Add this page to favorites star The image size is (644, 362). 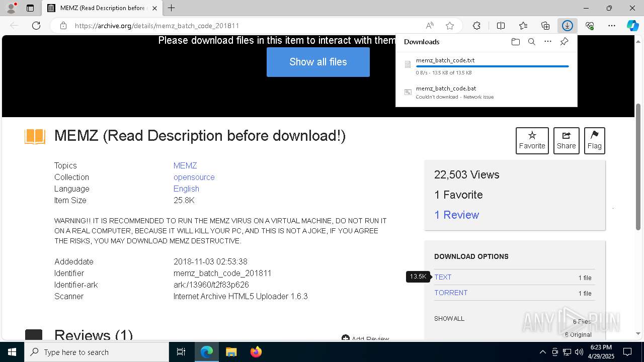(x=450, y=26)
